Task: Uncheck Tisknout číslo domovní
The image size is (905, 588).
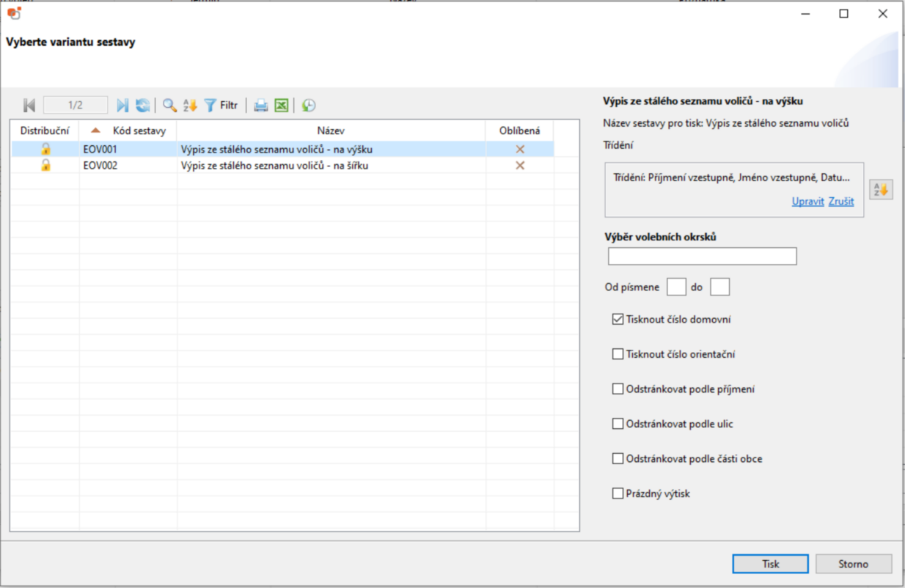Action: (x=618, y=320)
